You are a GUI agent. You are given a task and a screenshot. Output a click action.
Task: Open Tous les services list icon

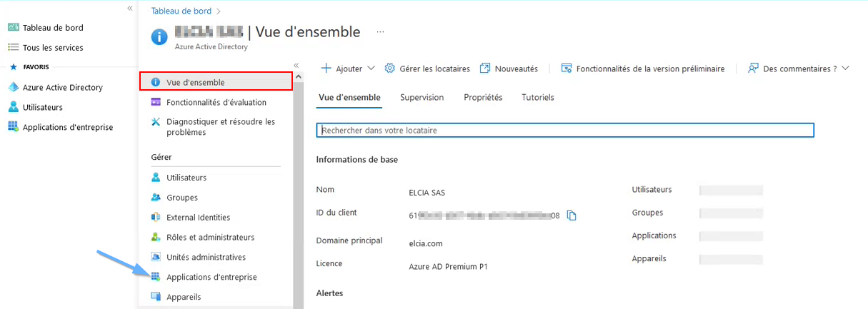click(13, 48)
